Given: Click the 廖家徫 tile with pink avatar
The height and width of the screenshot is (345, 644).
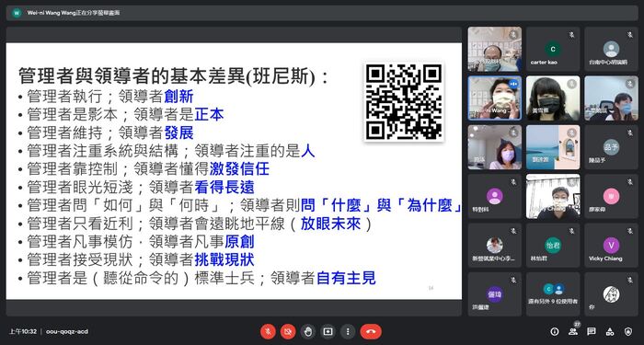Looking at the screenshot, I should [611, 196].
